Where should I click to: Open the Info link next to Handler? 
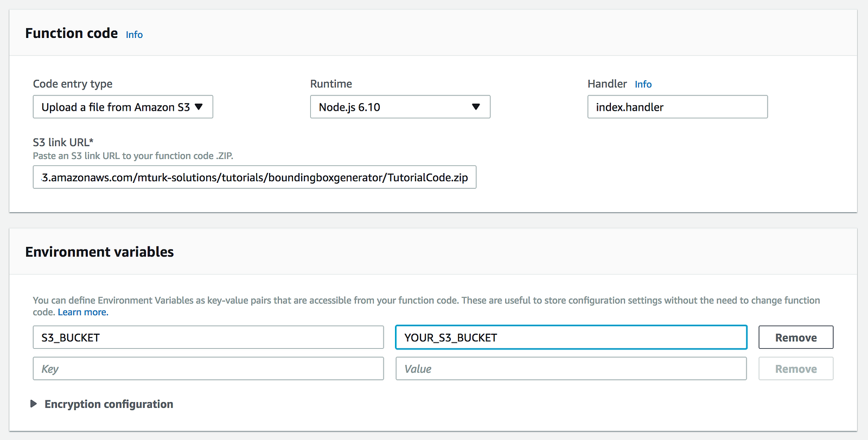tap(643, 84)
